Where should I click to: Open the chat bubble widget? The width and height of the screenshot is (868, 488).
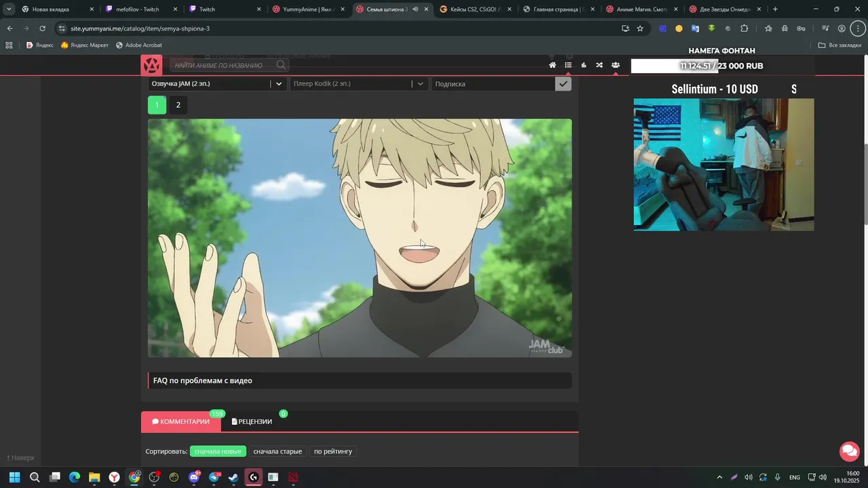click(x=849, y=451)
